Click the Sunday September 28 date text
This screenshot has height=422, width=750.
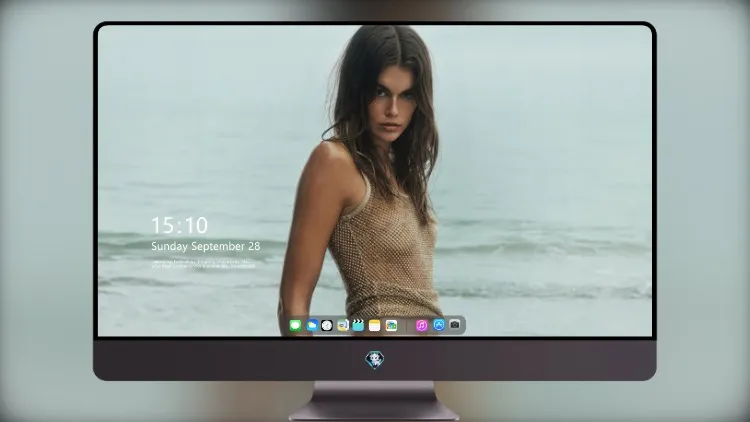(x=206, y=246)
